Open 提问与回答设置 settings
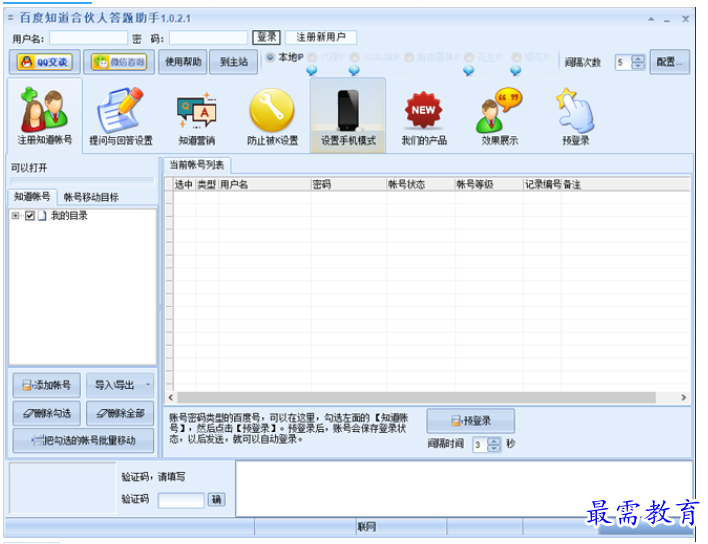This screenshot has width=708, height=544. (x=121, y=116)
